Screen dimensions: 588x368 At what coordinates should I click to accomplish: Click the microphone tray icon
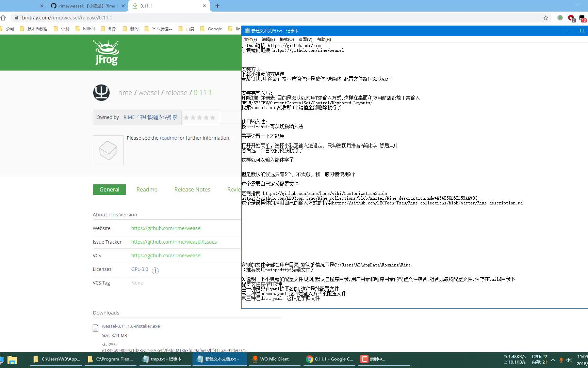click(561, 360)
